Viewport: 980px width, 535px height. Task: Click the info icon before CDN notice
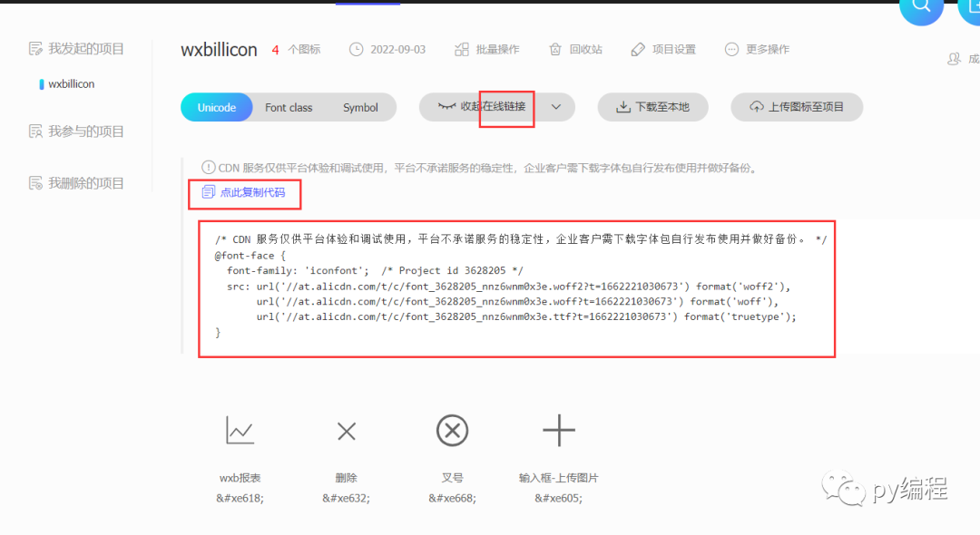pyautogui.click(x=208, y=168)
